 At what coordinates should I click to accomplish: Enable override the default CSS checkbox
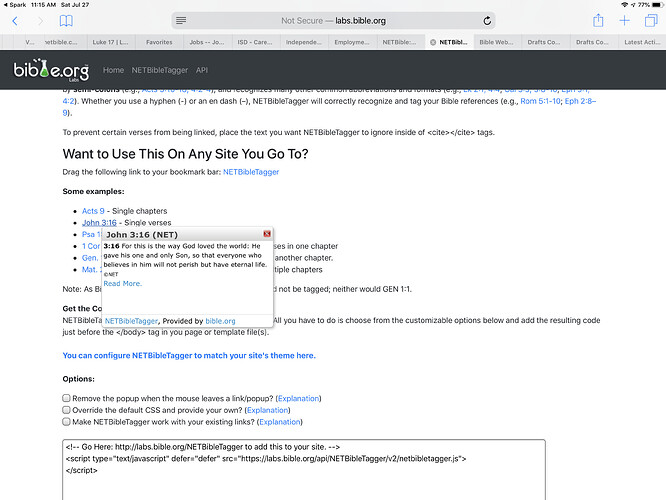66,410
